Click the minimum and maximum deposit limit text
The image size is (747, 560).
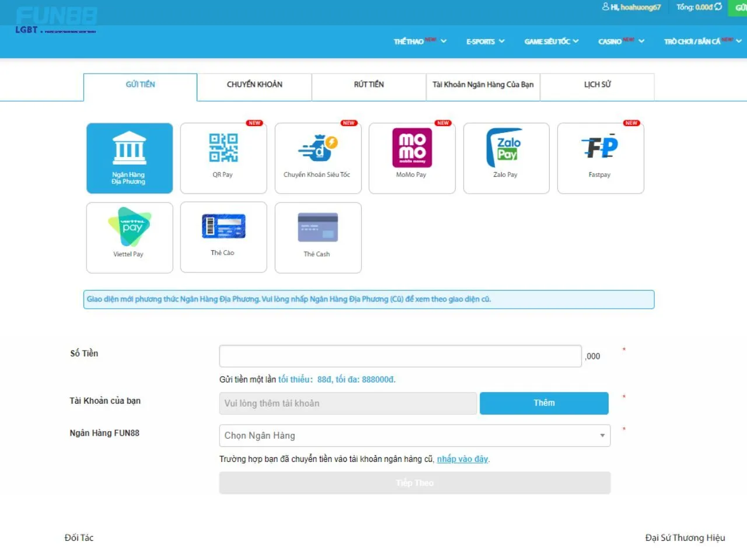(x=337, y=380)
